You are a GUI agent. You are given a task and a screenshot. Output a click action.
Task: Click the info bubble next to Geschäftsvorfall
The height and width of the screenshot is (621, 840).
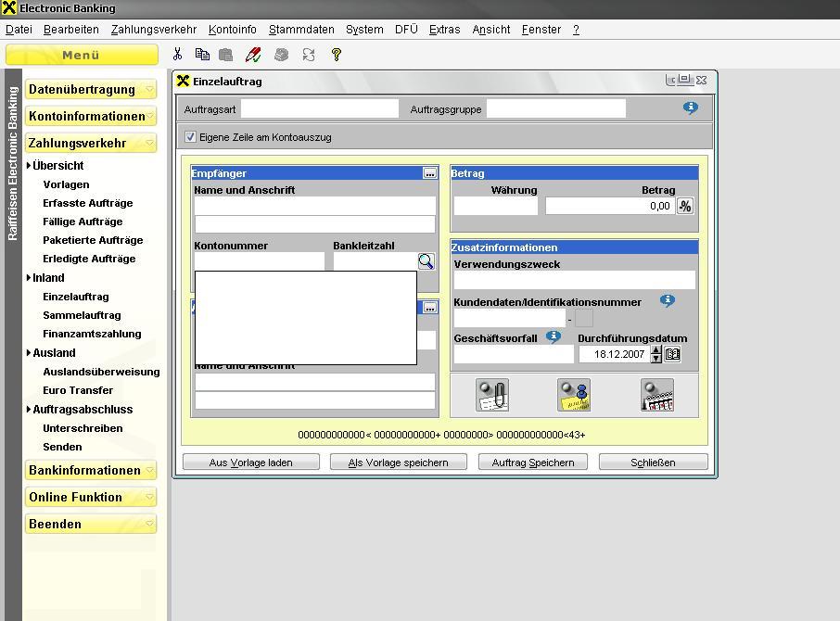(554, 337)
